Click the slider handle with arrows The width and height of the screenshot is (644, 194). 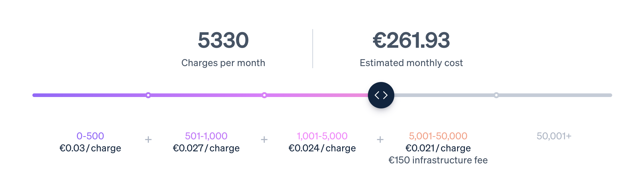[381, 95]
